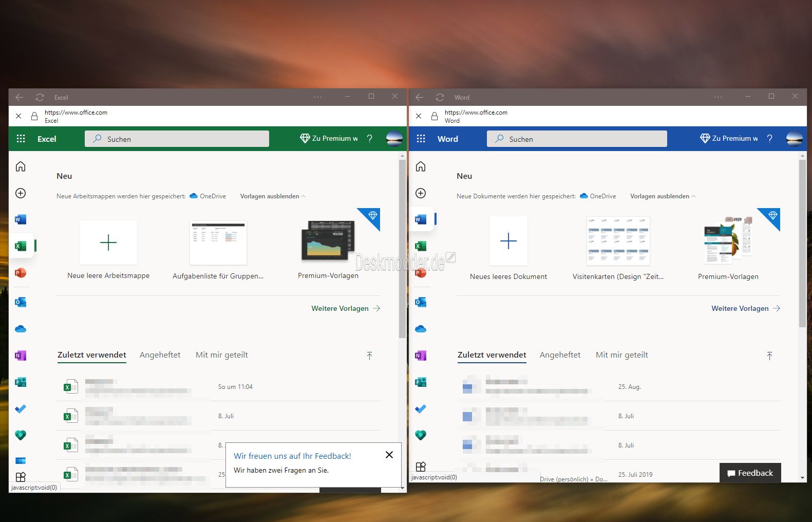Open OneNote from Excel window sidebar
The width and height of the screenshot is (812, 522).
click(x=21, y=356)
